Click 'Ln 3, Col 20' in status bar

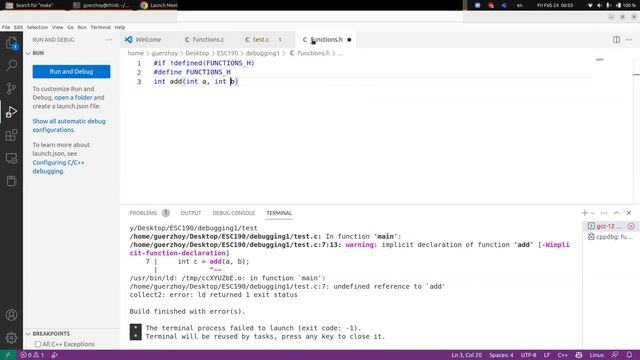click(x=467, y=355)
